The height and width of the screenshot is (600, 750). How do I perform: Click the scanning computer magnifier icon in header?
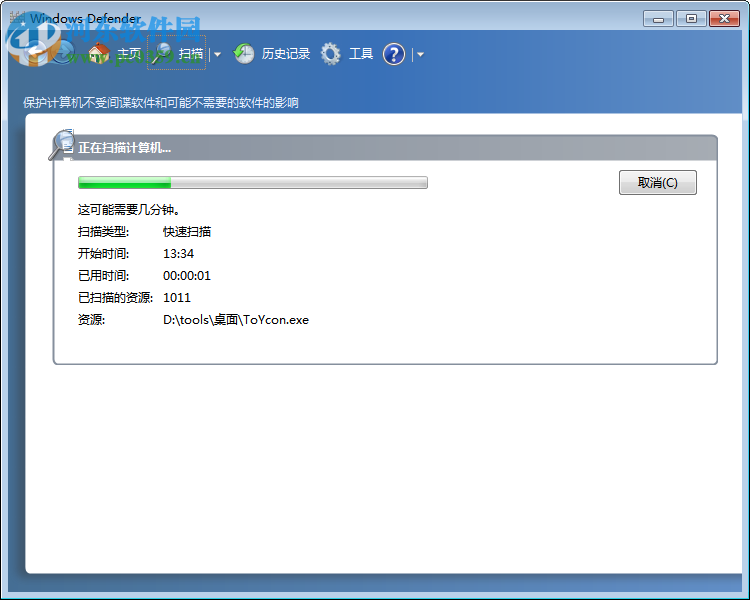(62, 144)
